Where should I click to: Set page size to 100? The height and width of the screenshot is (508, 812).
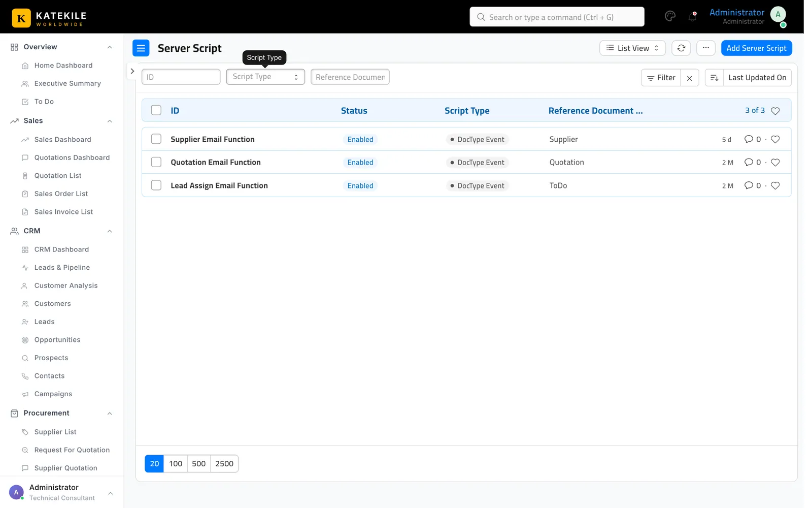click(x=176, y=464)
